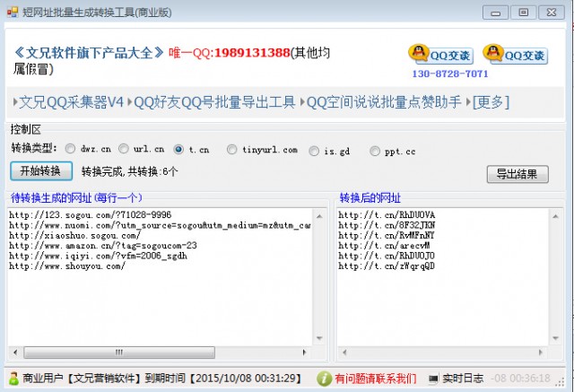Choose is.gd as conversion type
This screenshot has width=574, height=392.
[x=314, y=152]
